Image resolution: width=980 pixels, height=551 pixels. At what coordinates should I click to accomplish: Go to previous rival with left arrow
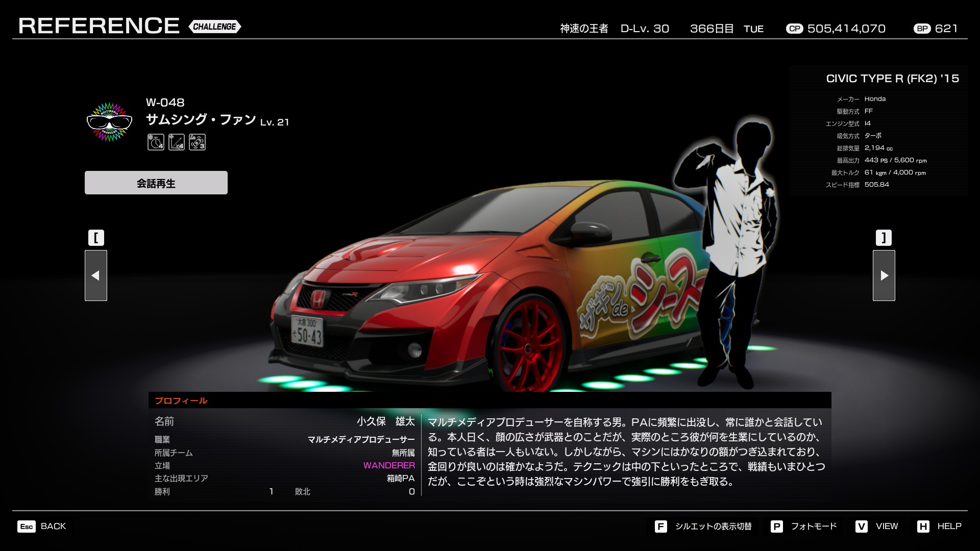[x=96, y=275]
